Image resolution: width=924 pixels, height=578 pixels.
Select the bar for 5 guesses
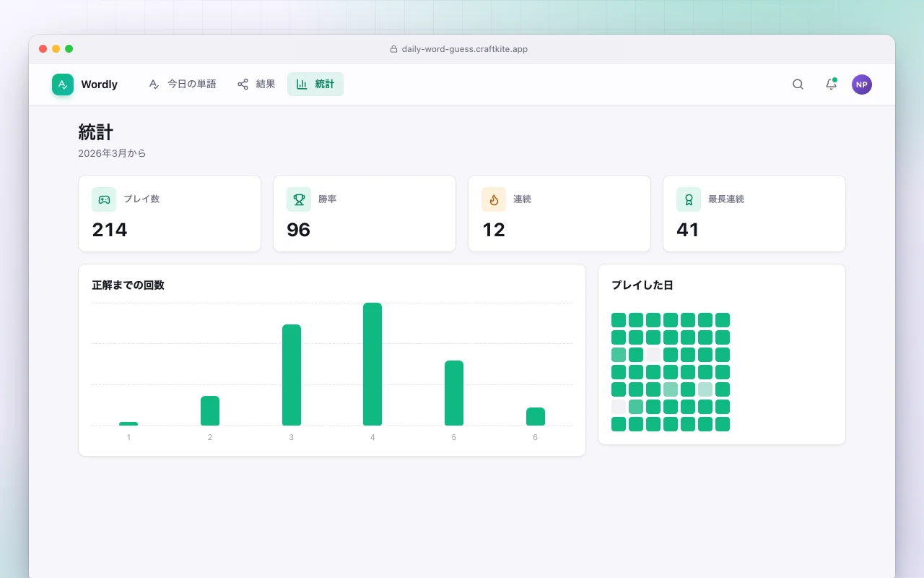[x=454, y=393]
